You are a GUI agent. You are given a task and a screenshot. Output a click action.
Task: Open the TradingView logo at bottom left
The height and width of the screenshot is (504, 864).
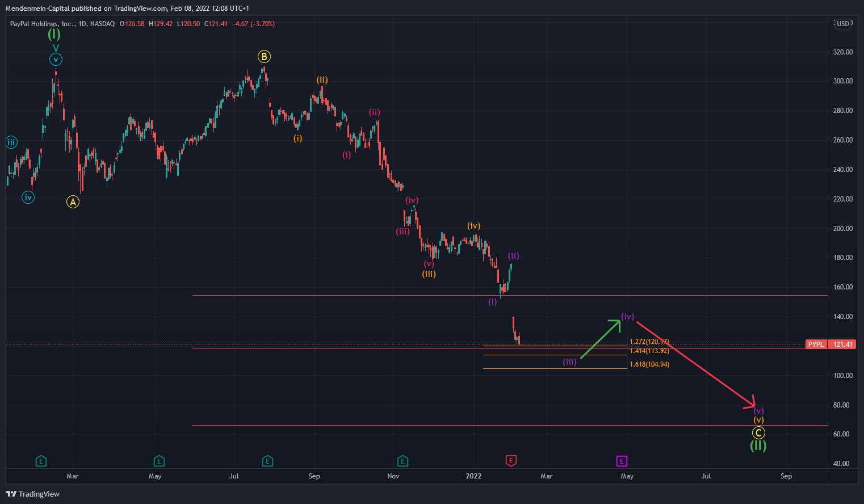click(32, 494)
